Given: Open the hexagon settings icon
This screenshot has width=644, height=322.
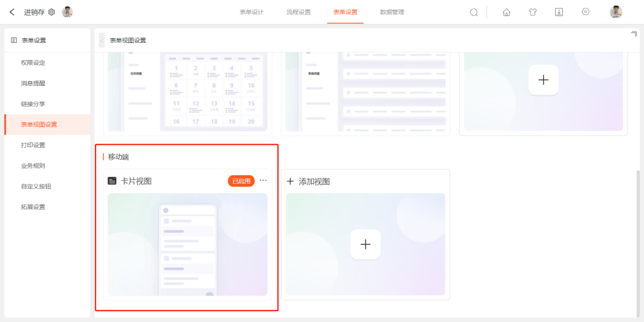Looking at the screenshot, I should pyautogui.click(x=586, y=12).
